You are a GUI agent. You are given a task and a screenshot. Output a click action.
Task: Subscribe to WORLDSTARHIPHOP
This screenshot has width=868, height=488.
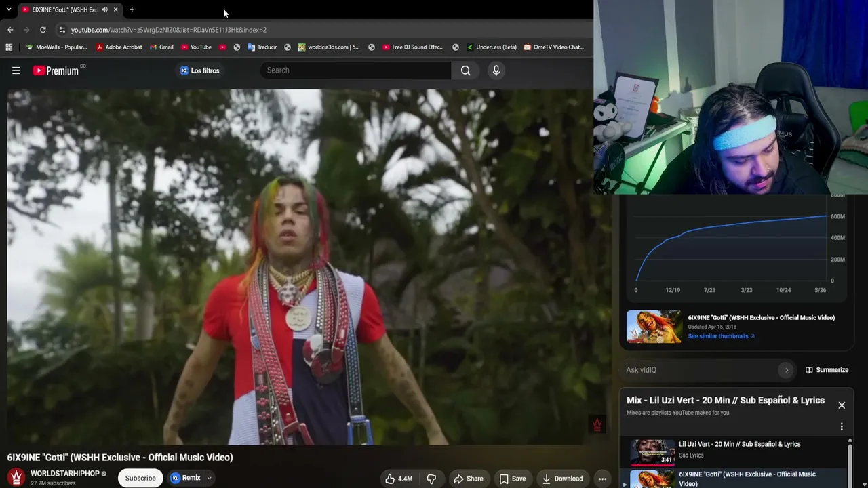(x=140, y=478)
